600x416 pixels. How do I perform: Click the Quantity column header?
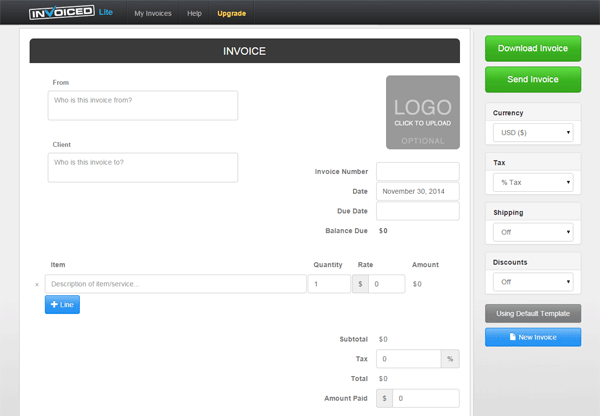click(328, 265)
